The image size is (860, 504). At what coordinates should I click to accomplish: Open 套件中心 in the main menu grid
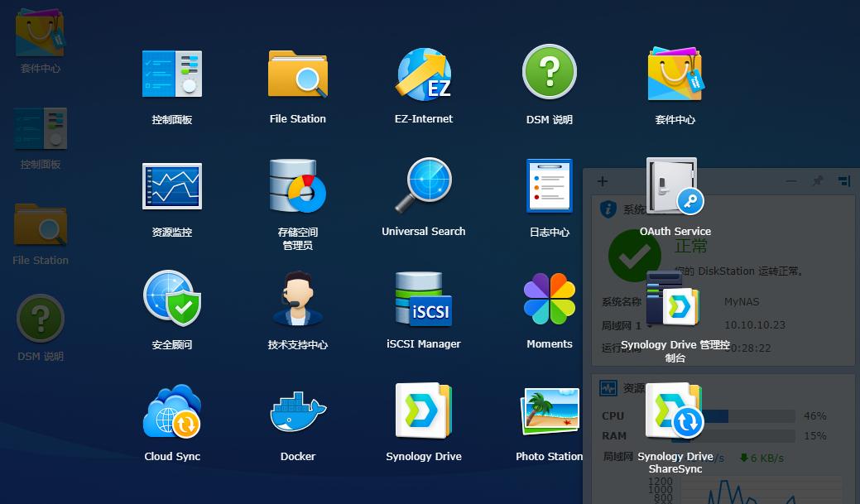point(675,74)
